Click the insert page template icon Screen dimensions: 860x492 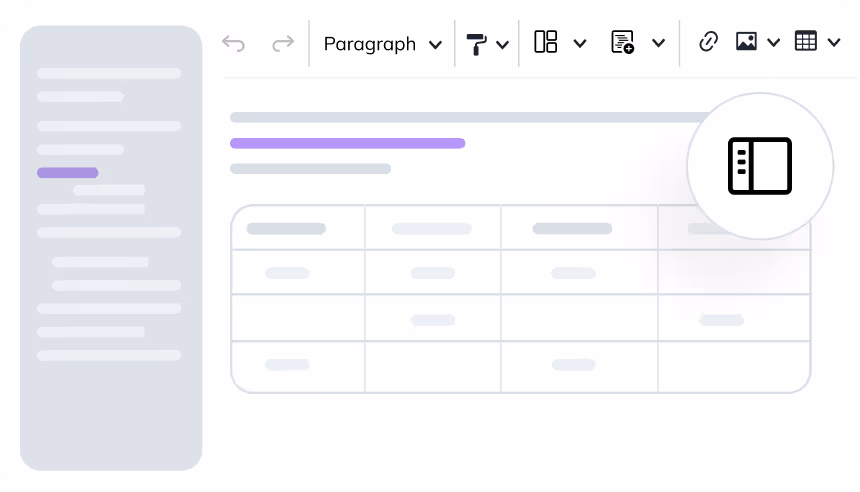pyautogui.click(x=623, y=42)
